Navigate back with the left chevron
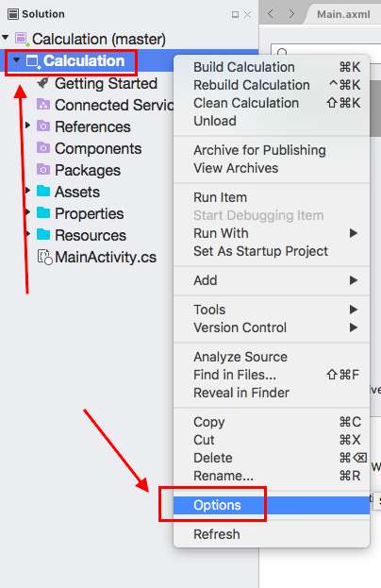The width and height of the screenshot is (381, 588). 270,14
